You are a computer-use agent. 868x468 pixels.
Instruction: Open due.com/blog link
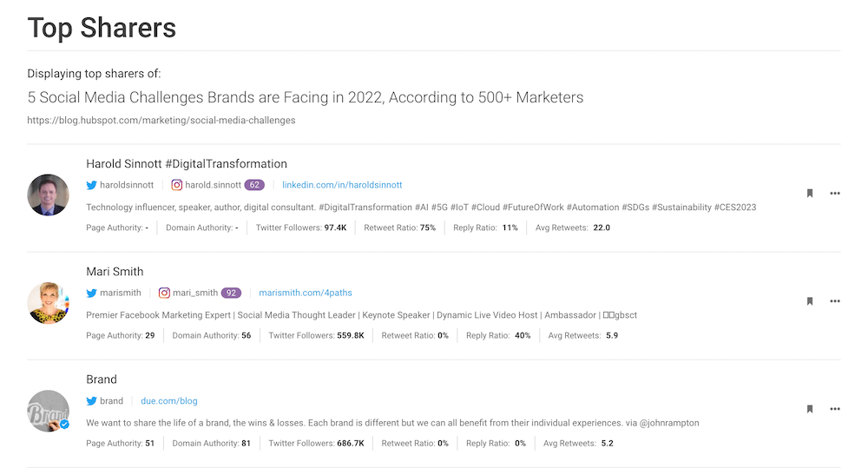[169, 401]
